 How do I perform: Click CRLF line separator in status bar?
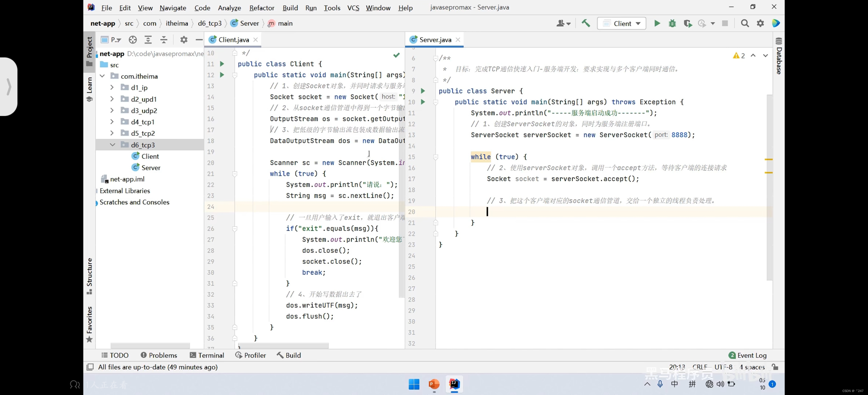(x=699, y=367)
